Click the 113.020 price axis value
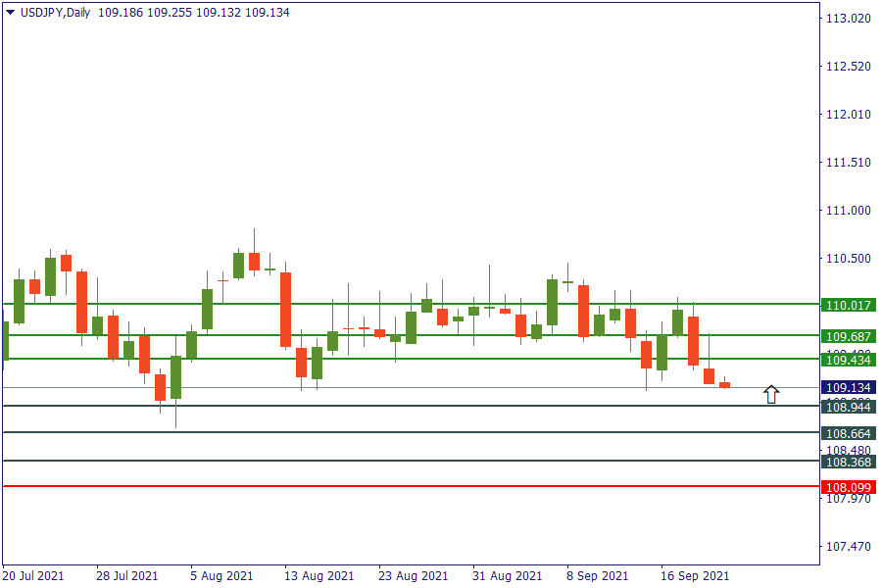This screenshot has height=588, width=882. (x=849, y=19)
